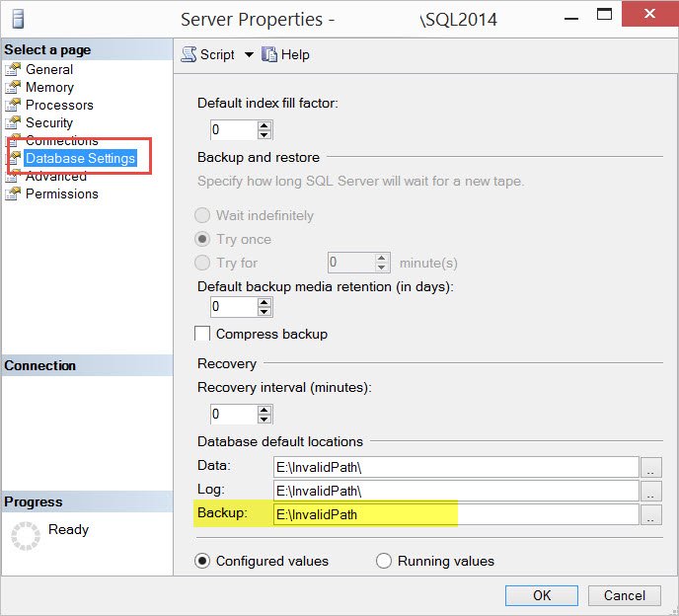Select the Try once radio button
Screen dimensions: 679x616
pyautogui.click(x=202, y=239)
